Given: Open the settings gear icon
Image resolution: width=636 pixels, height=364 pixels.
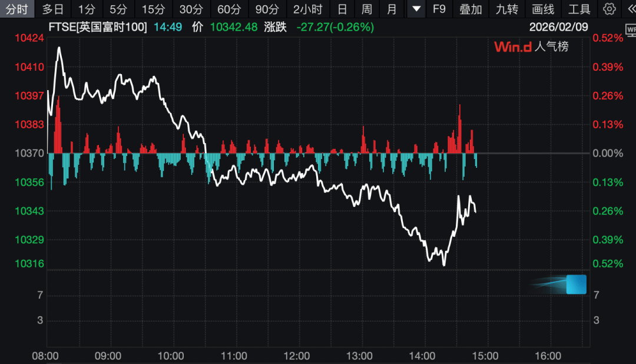Looking at the screenshot, I should coord(609,9).
